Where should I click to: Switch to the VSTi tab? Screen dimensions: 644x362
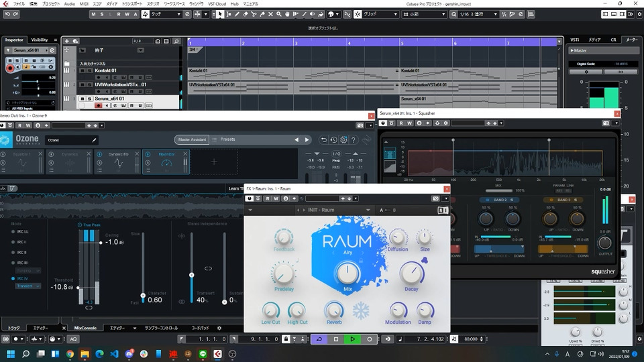(575, 40)
